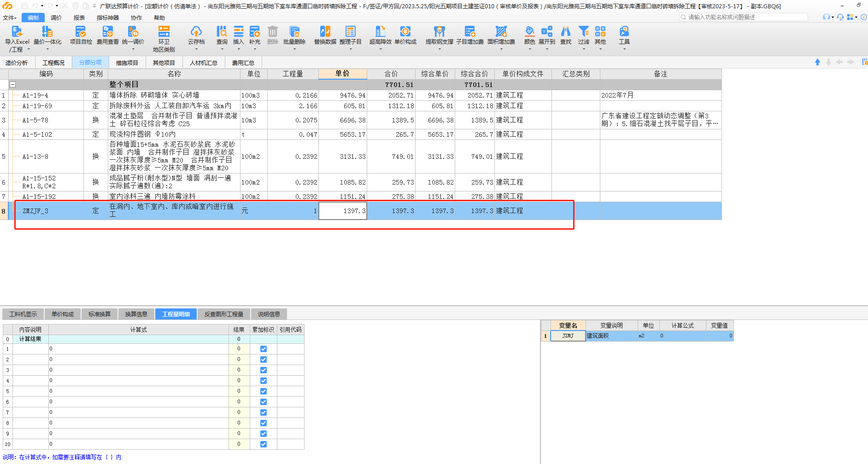Click the blue move-up arrow
Screen dimensions: 868x464
click(817, 62)
